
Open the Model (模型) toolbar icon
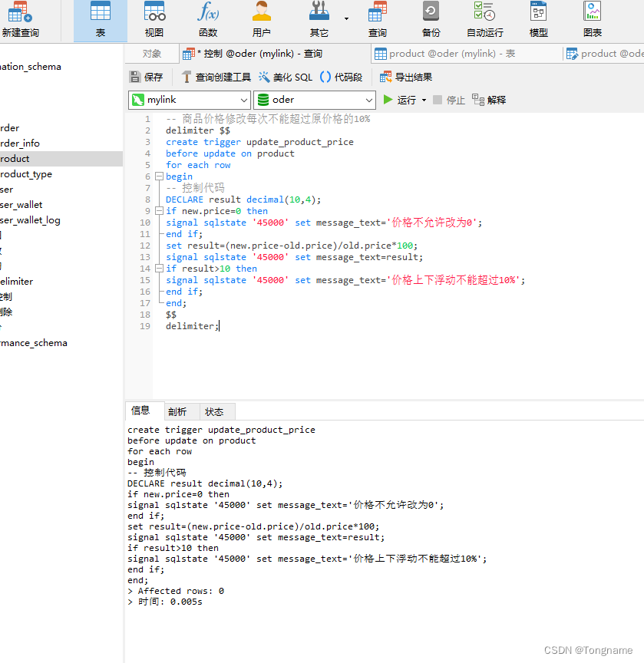[x=538, y=20]
